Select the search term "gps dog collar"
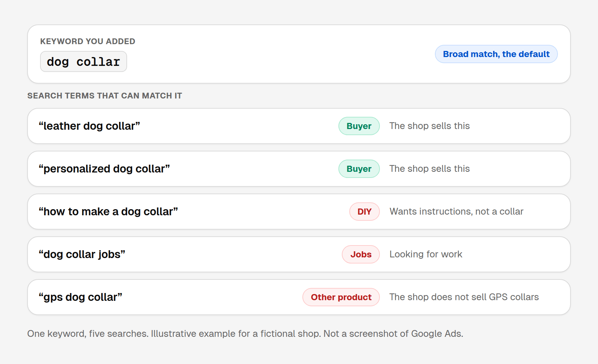This screenshot has height=364, width=598. 81,297
